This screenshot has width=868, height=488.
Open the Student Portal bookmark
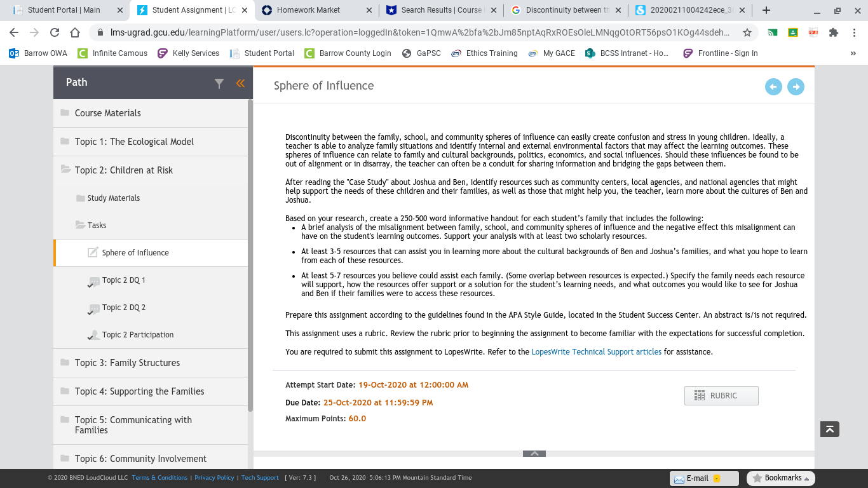tap(262, 53)
